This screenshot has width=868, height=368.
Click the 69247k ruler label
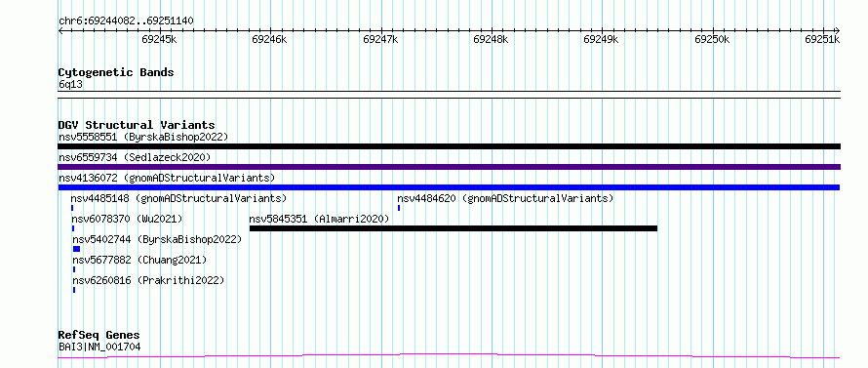click(x=380, y=39)
